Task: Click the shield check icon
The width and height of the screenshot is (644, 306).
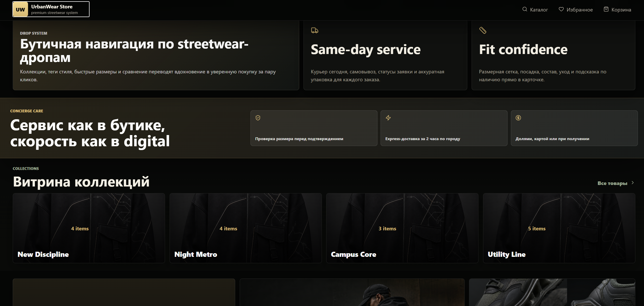Action: point(258,118)
